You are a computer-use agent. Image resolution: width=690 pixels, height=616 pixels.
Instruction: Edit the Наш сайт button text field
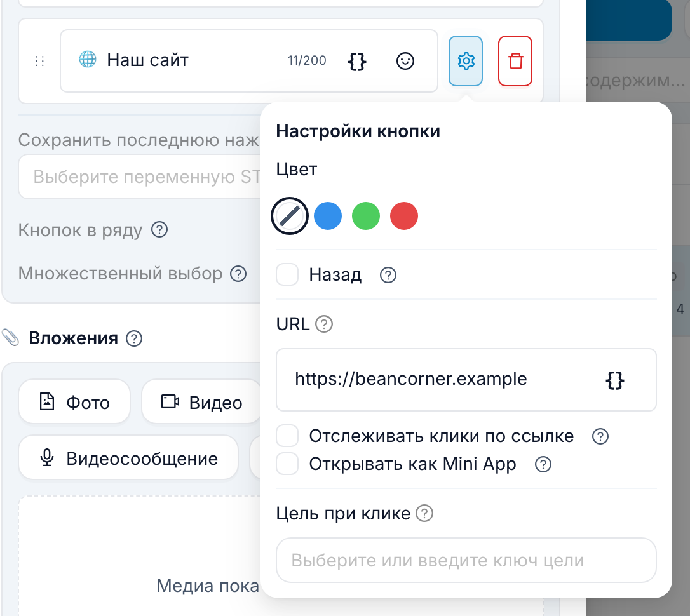(248, 61)
